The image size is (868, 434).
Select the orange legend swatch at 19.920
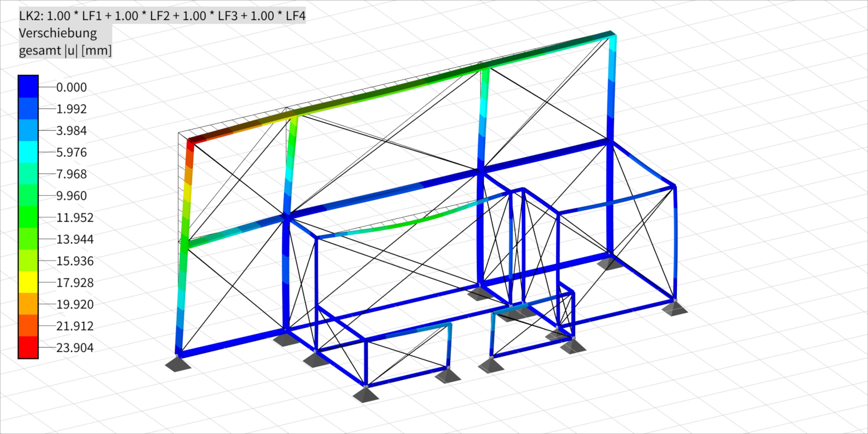point(28,304)
